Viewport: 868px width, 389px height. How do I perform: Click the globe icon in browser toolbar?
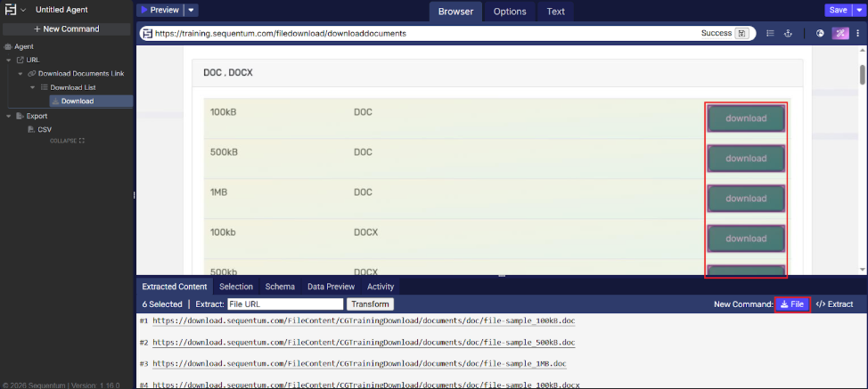coord(820,33)
